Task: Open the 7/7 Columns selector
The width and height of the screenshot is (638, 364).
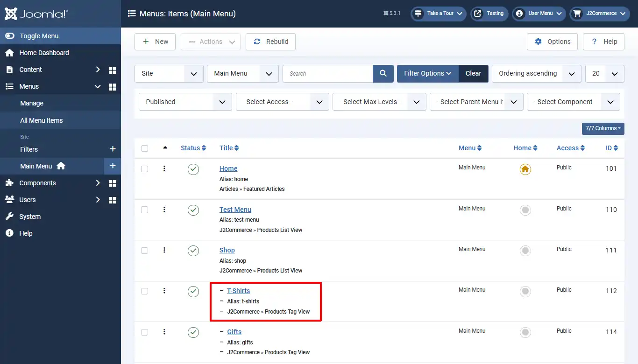Action: click(603, 128)
